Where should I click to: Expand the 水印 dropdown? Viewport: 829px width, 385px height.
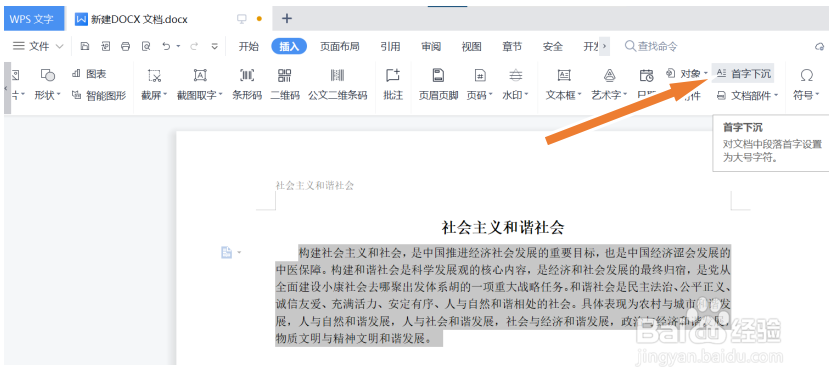click(527, 96)
